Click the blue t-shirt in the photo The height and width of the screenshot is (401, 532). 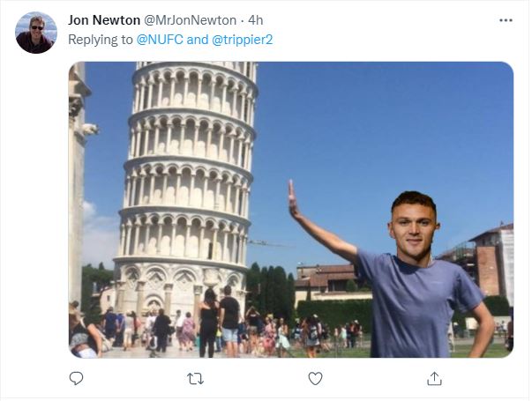point(419,304)
